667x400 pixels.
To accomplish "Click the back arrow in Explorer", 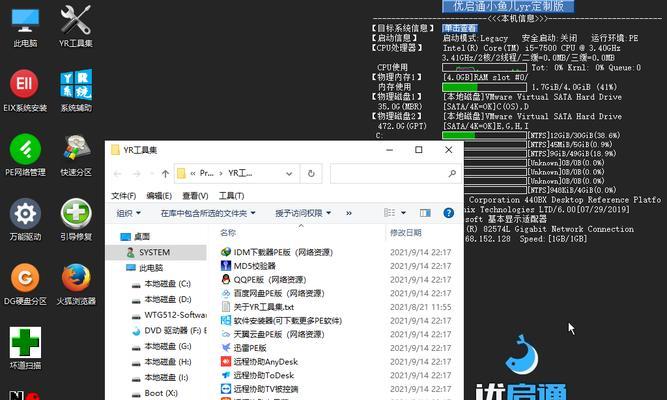I will click(x=118, y=174).
